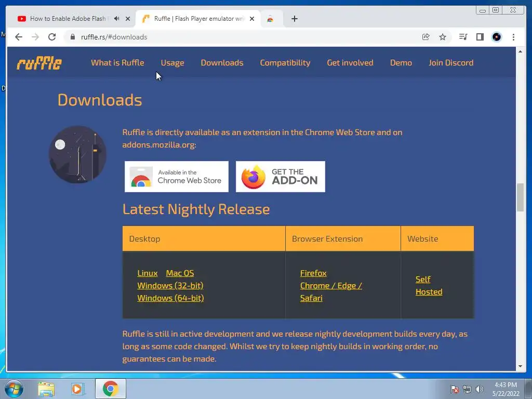Click the Website column header
The width and height of the screenshot is (532, 399).
(437, 238)
